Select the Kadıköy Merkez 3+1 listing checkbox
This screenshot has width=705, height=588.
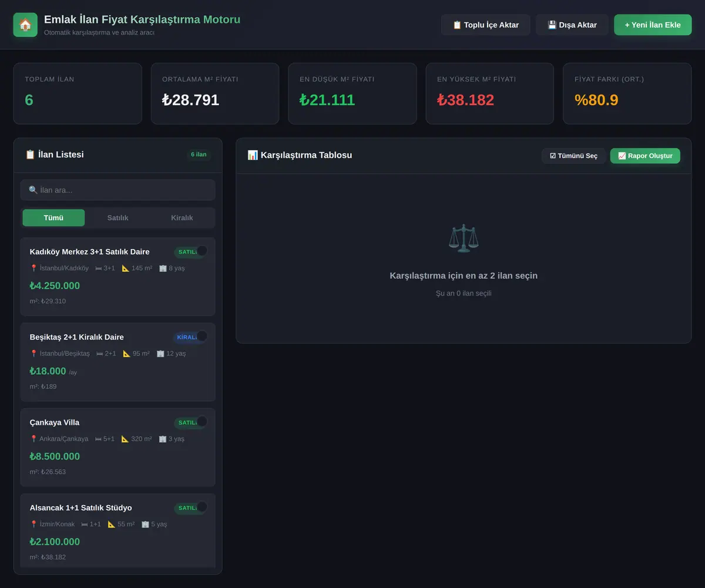202,251
